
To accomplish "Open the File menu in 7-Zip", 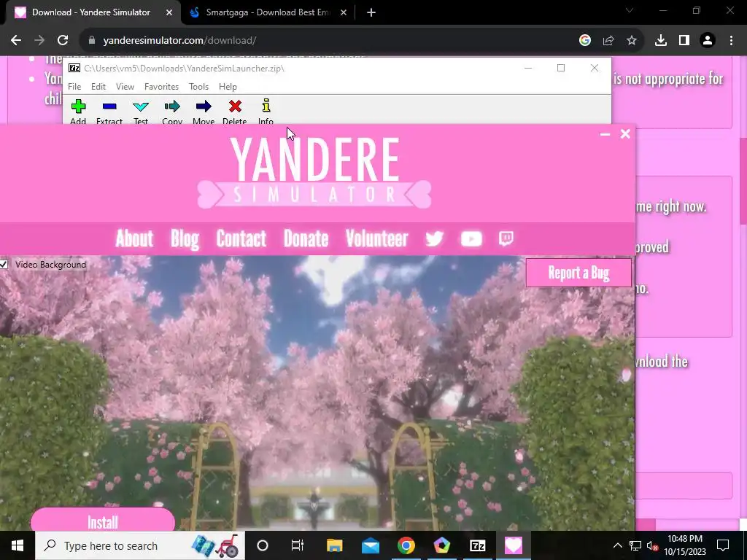I will (74, 87).
